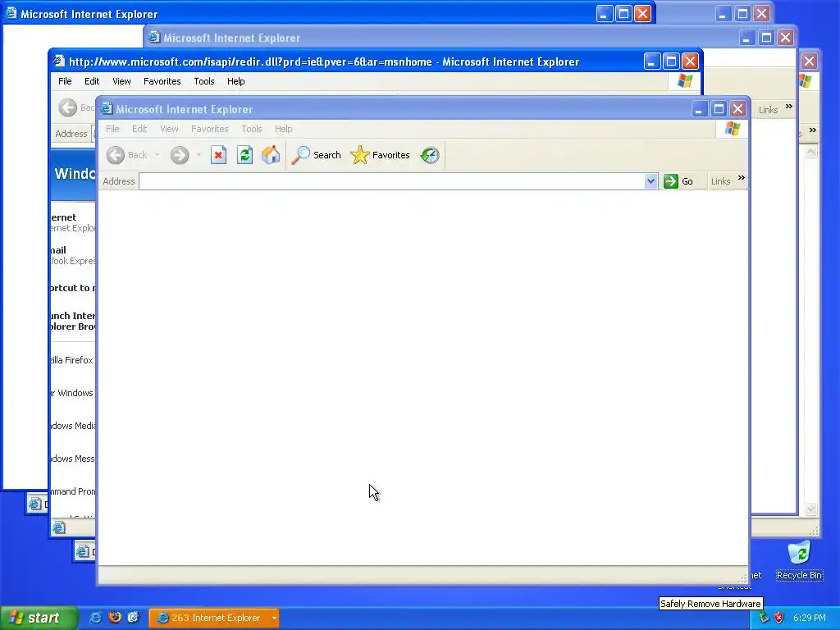Click third Quick Launch icon on taskbar
The image size is (840, 630).
134,618
